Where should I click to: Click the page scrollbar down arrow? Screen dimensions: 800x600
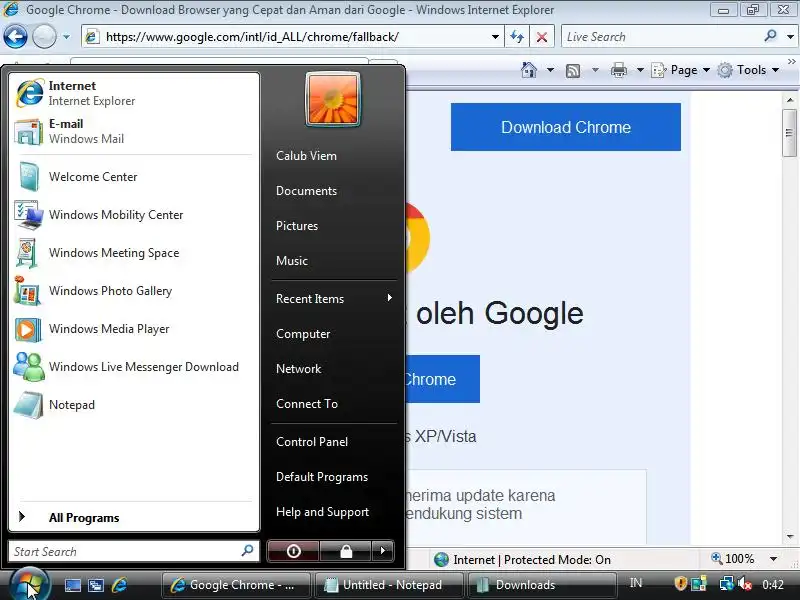[790, 537]
